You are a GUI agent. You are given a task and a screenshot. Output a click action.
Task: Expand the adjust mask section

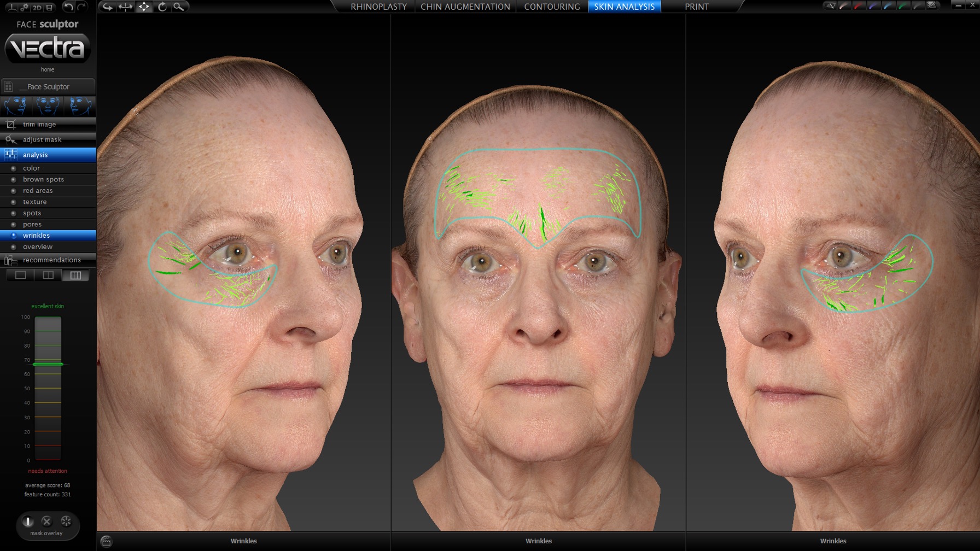click(42, 140)
